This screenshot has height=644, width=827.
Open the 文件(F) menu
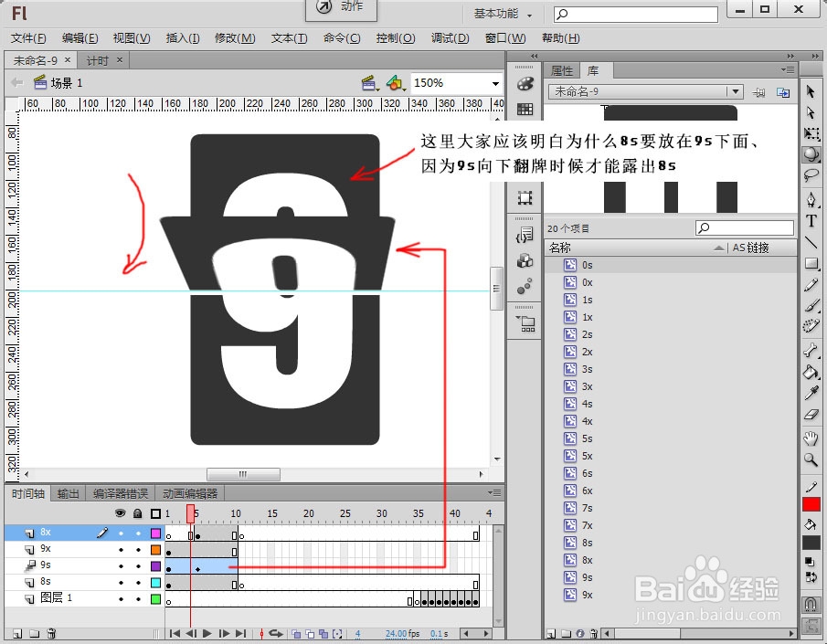(28, 38)
